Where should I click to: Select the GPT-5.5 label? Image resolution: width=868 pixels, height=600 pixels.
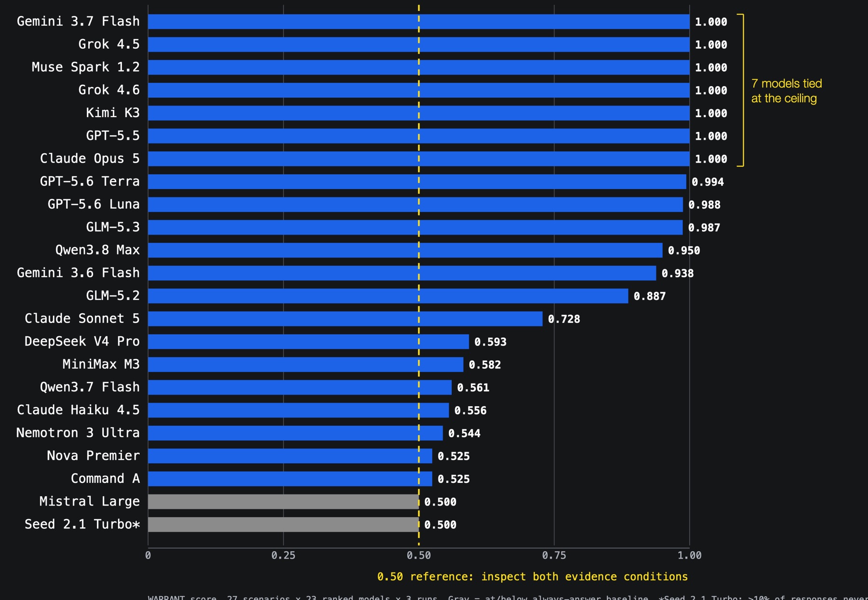pos(113,136)
